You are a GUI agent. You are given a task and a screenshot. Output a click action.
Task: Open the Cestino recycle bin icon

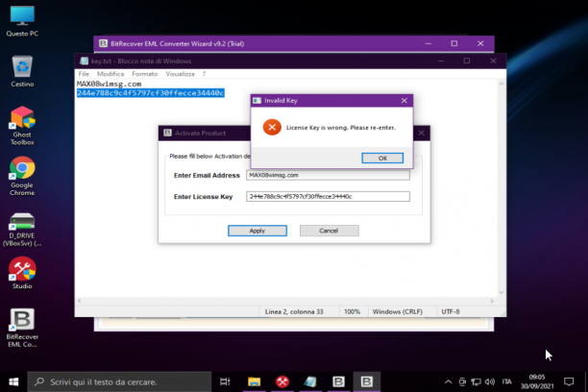22,71
